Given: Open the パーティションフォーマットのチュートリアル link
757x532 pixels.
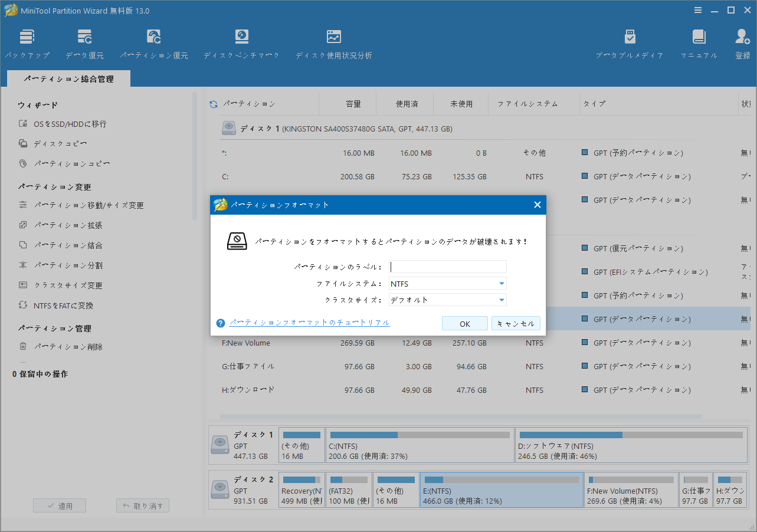Looking at the screenshot, I should click(309, 322).
